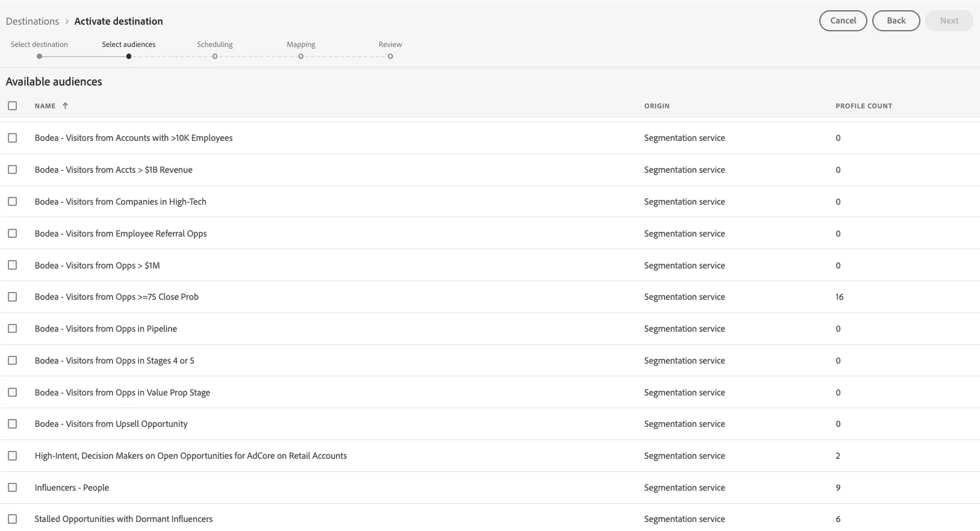Jump to the Mapping step
The image size is (980, 531).
click(301, 45)
